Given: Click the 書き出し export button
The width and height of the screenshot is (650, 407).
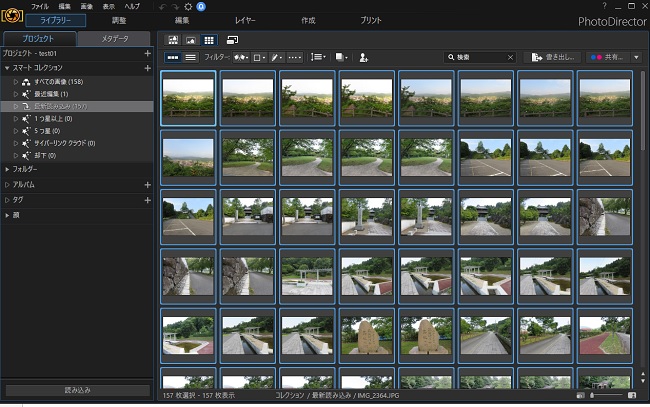Looking at the screenshot, I should pyautogui.click(x=554, y=57).
